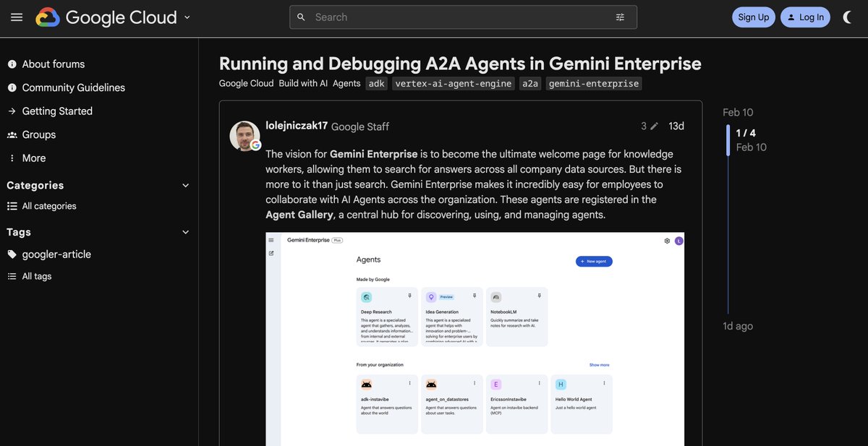The height and width of the screenshot is (446, 868).
Task: Open the embedded Gemini Enterprise screenshot
Action: pos(475,339)
